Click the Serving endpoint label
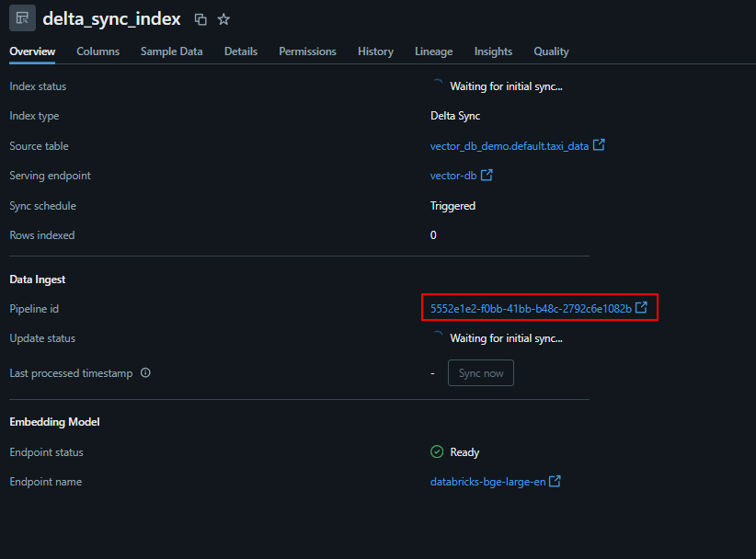756x559 pixels. 51,176
